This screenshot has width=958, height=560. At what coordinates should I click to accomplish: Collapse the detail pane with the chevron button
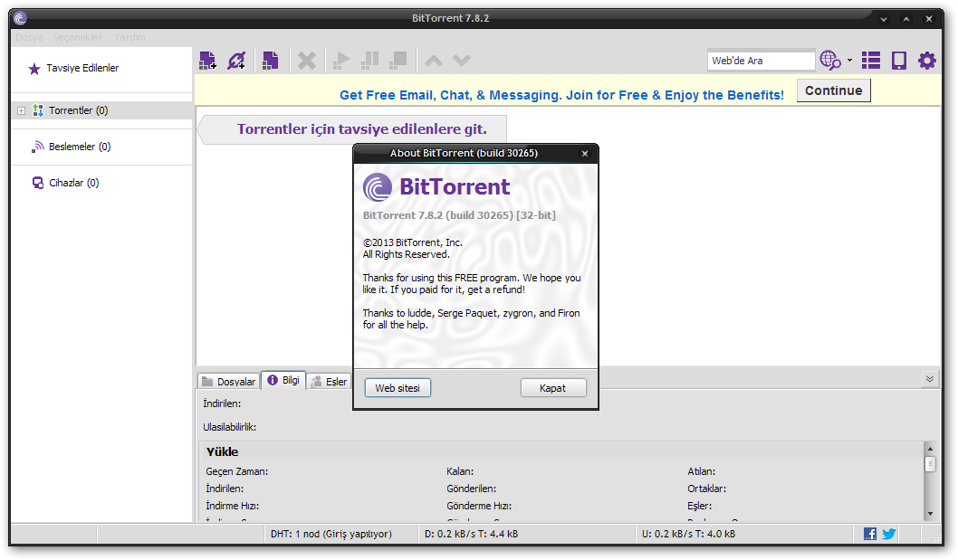[929, 379]
